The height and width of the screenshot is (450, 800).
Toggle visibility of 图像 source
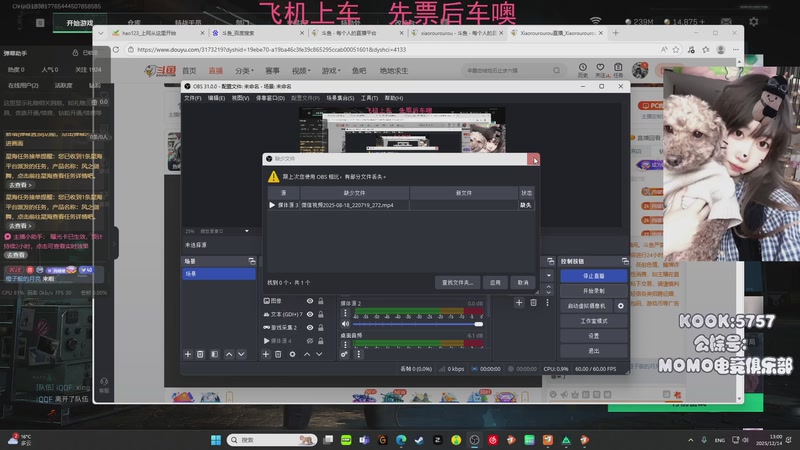pyautogui.click(x=310, y=301)
